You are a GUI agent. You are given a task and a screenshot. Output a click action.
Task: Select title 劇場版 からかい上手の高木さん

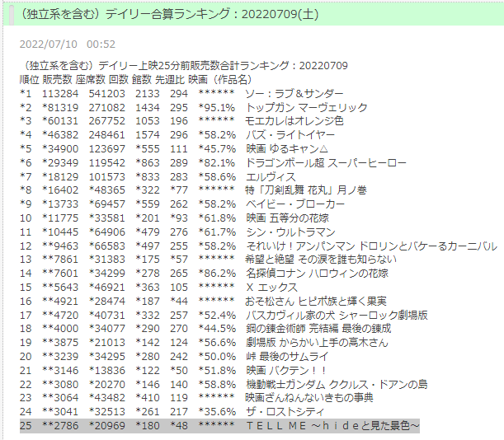click(x=317, y=343)
